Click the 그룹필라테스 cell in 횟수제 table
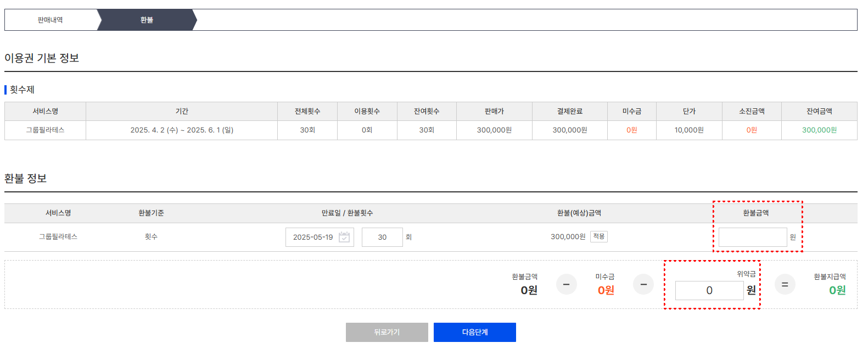The width and height of the screenshot is (868, 348). click(x=46, y=130)
